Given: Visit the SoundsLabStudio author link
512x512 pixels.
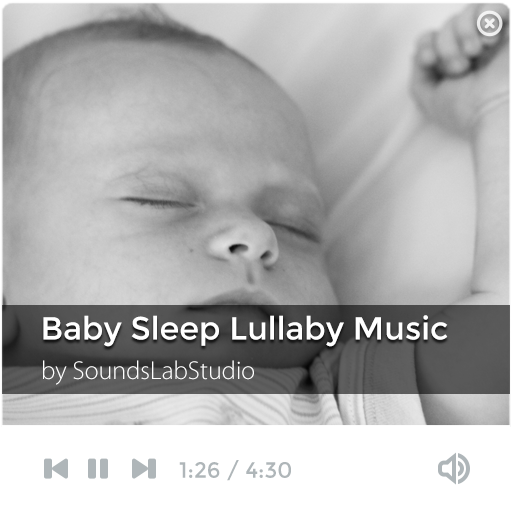Looking at the screenshot, I should [164, 370].
